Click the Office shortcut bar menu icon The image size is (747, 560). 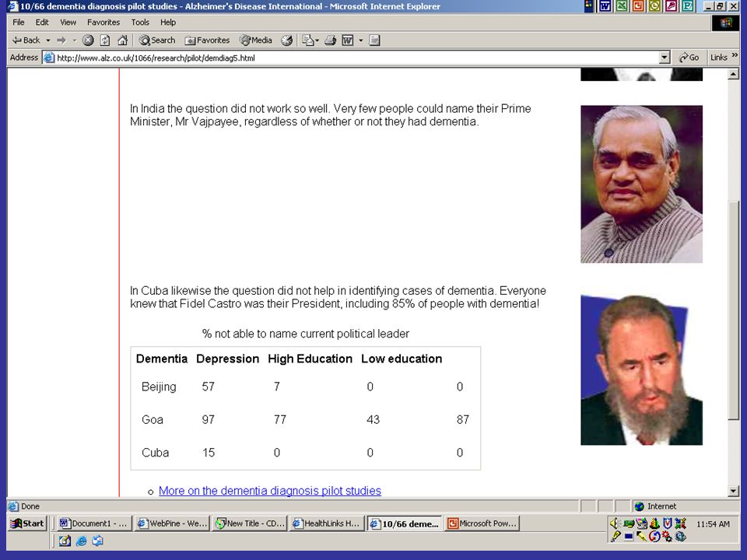pyautogui.click(x=589, y=6)
